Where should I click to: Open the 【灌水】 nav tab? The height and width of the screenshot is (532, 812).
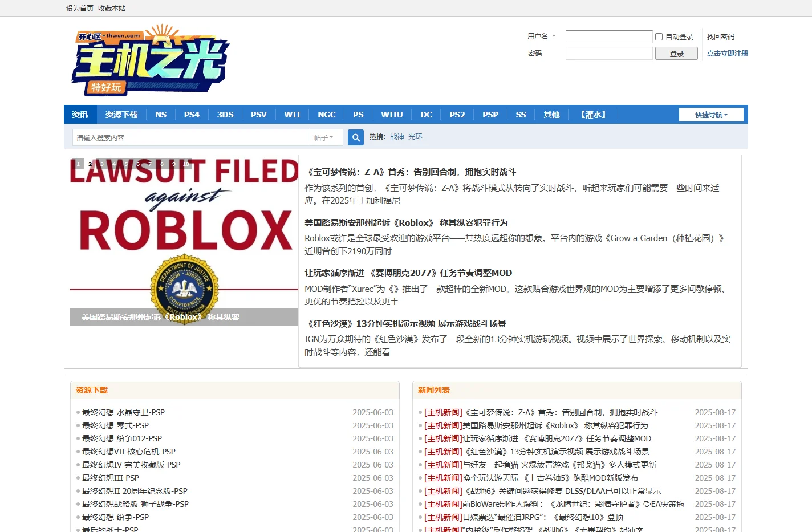593,115
